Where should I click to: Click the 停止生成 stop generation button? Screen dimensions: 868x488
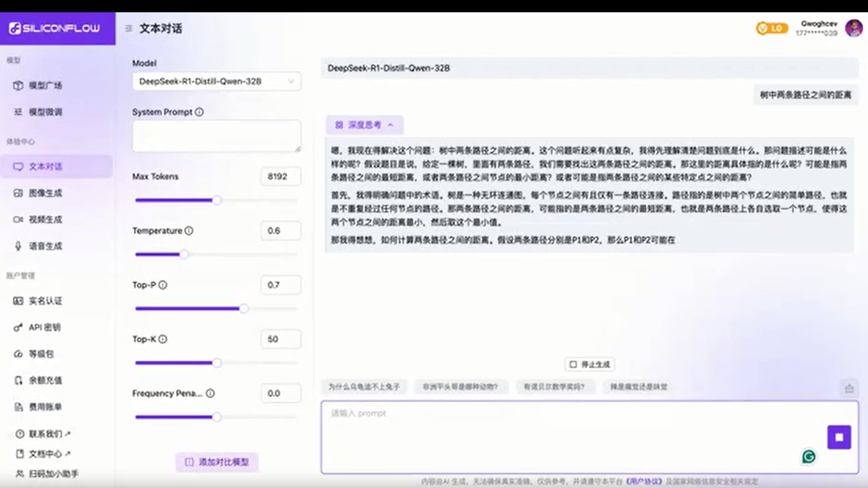click(590, 364)
